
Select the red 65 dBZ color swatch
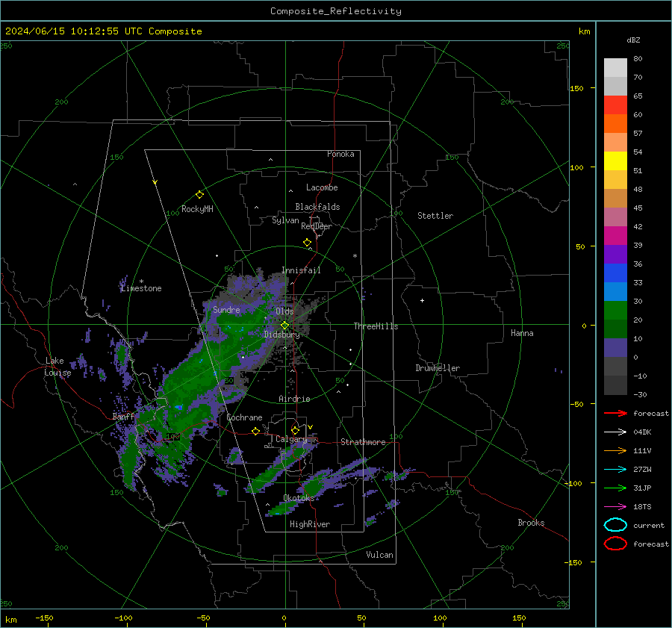click(615, 105)
